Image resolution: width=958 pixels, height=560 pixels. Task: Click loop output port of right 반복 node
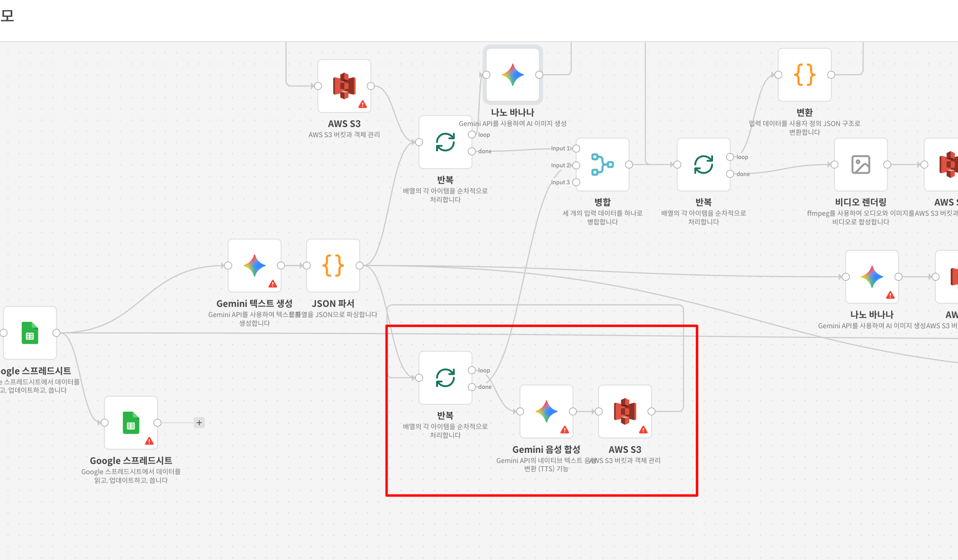point(730,157)
